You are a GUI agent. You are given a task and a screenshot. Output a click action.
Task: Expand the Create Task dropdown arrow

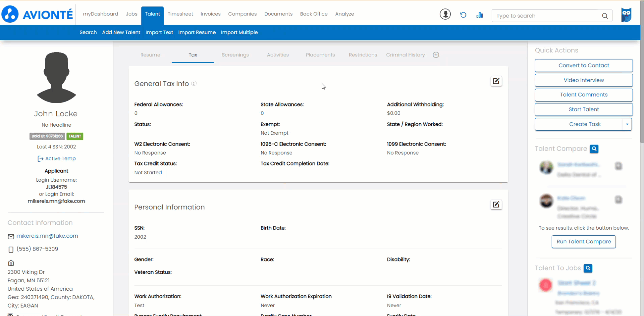point(627,124)
